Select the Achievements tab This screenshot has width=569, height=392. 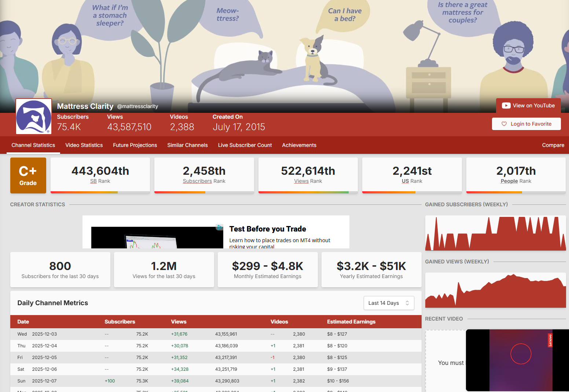[299, 145]
